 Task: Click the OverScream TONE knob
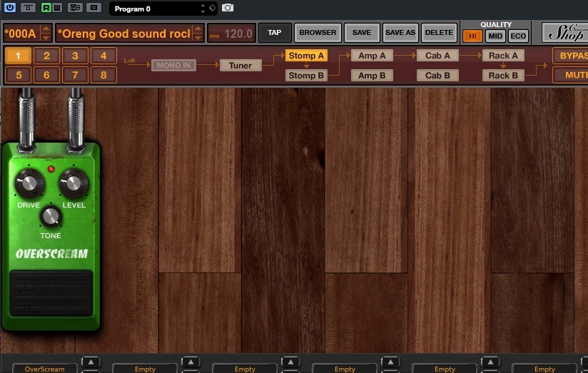[50, 215]
